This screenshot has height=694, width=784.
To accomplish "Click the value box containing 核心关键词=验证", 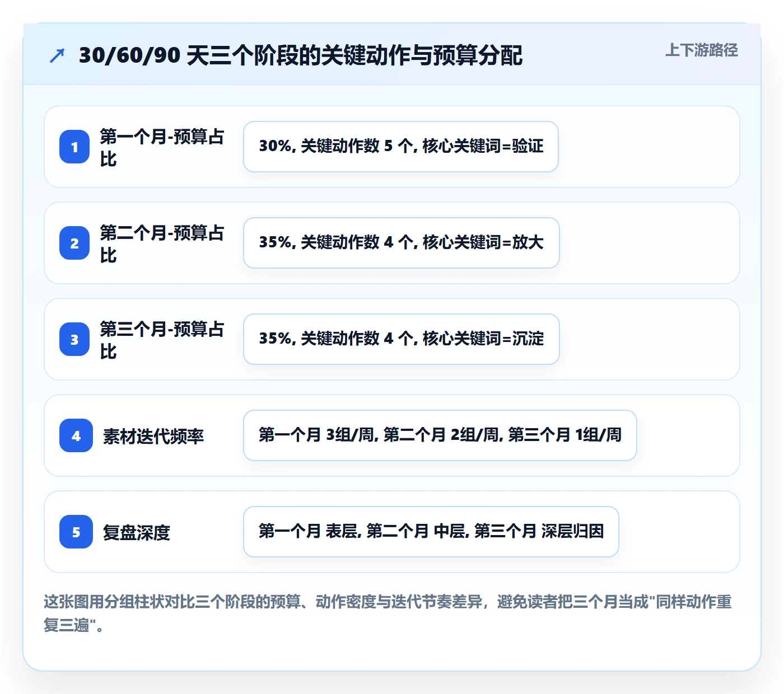I will point(401,147).
